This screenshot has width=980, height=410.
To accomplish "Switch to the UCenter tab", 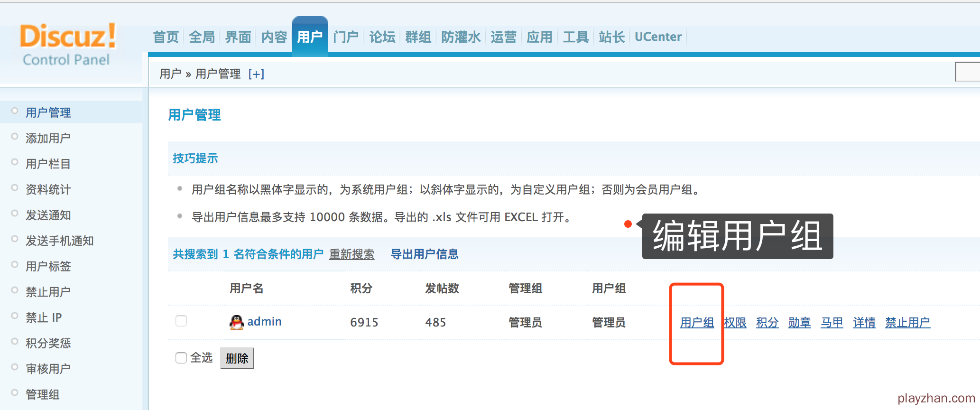I will (657, 37).
